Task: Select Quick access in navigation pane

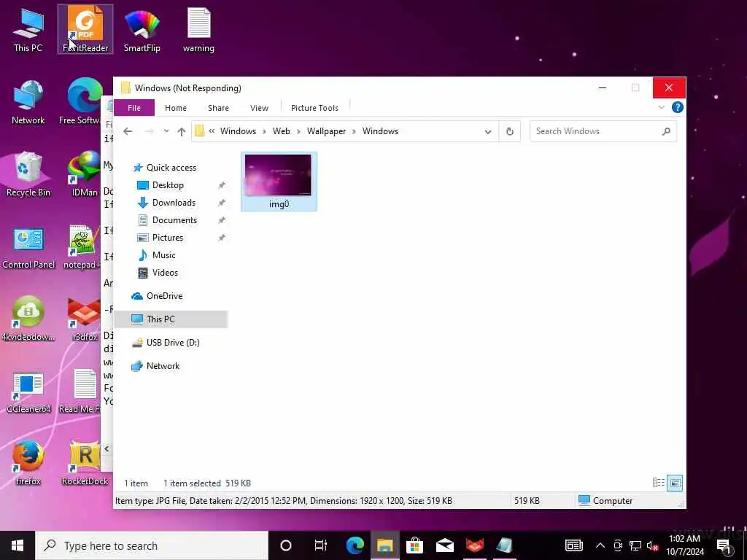Action: [171, 168]
